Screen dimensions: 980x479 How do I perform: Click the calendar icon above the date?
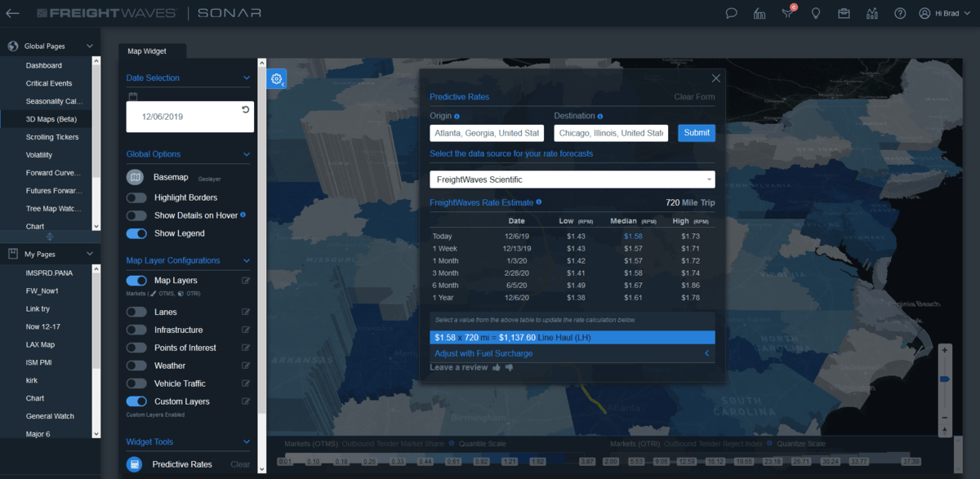132,96
